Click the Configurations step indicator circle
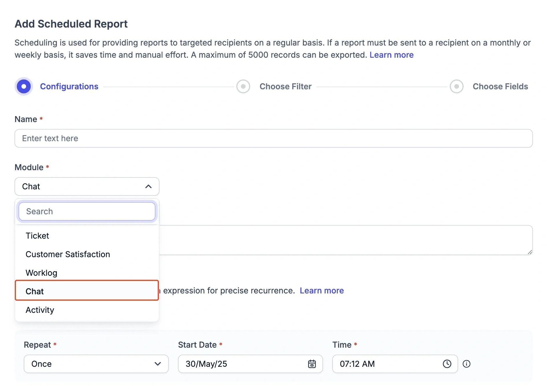The height and width of the screenshot is (392, 548). point(24,86)
